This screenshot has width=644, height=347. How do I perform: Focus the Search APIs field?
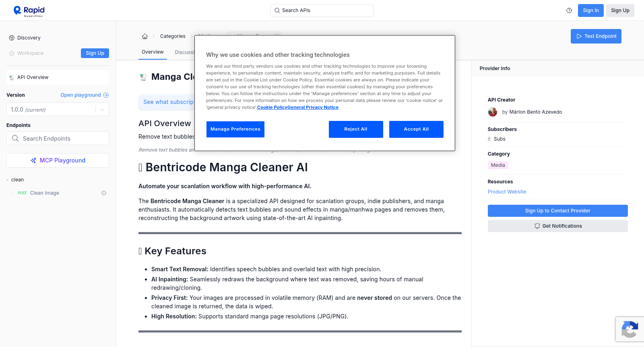click(x=322, y=10)
